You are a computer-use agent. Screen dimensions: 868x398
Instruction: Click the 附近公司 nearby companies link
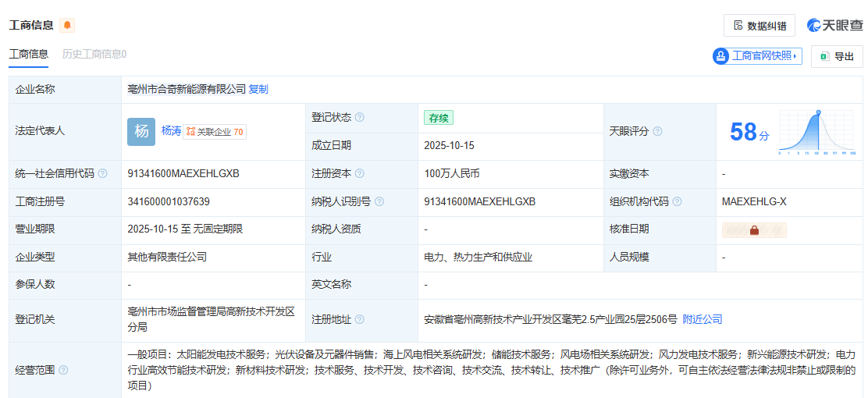703,319
